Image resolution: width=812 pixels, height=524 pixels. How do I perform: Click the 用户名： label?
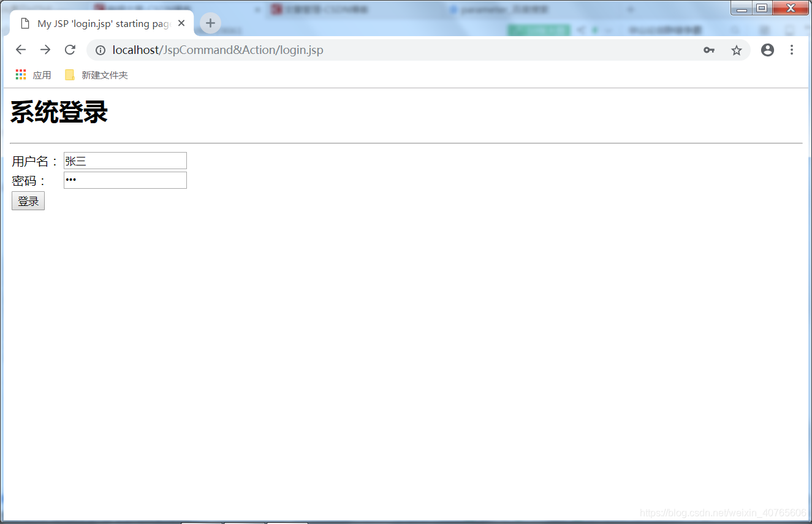[x=36, y=161]
